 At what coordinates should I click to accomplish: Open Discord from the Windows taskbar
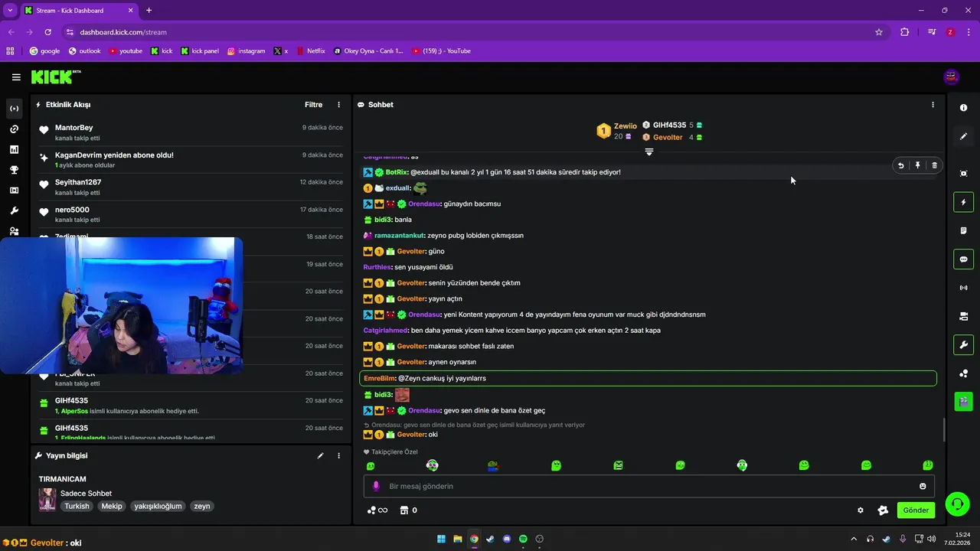(x=507, y=539)
